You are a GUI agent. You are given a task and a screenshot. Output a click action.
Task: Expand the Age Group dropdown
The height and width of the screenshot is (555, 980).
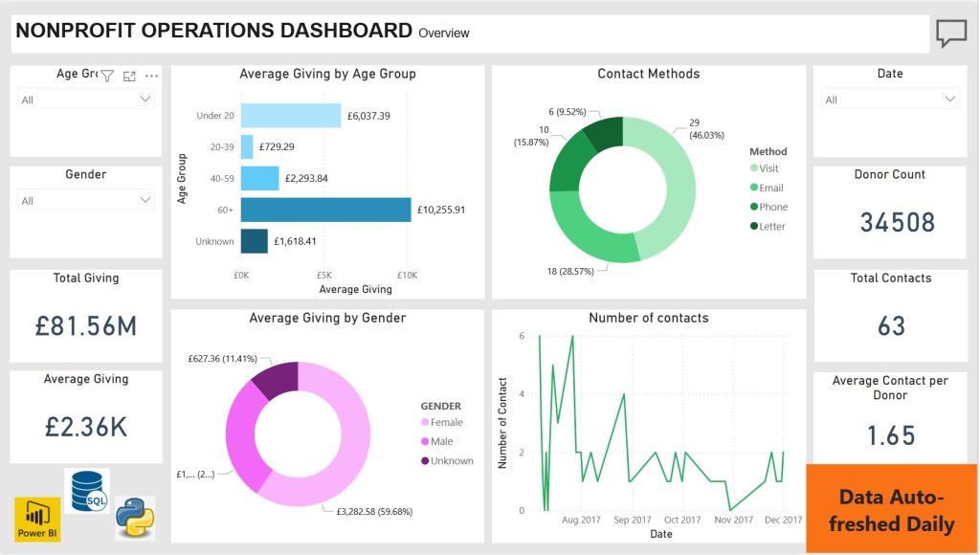pyautogui.click(x=145, y=100)
